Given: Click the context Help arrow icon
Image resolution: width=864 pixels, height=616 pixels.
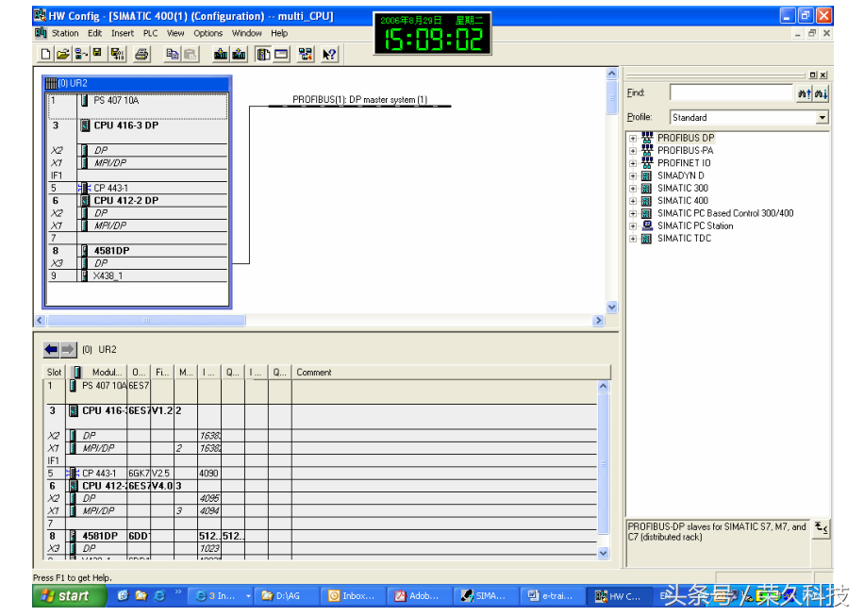Looking at the screenshot, I should pos(329,55).
